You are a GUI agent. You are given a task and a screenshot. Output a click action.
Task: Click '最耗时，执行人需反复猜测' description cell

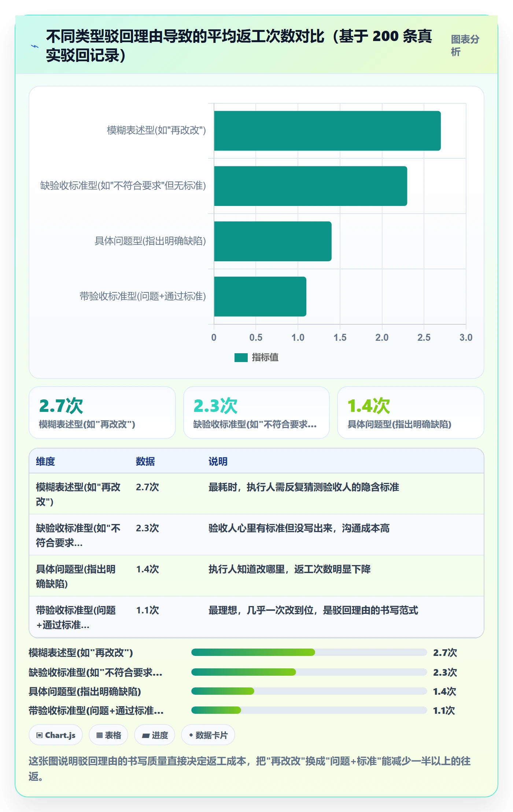click(304, 487)
